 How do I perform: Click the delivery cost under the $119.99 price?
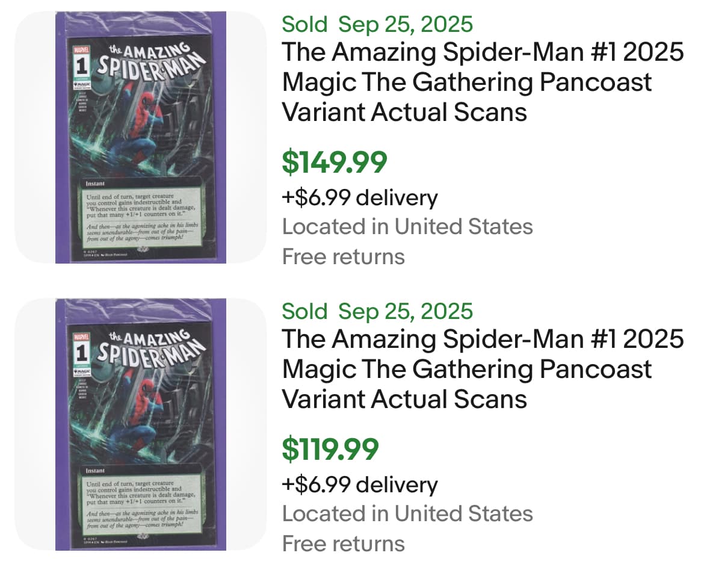pyautogui.click(x=360, y=484)
